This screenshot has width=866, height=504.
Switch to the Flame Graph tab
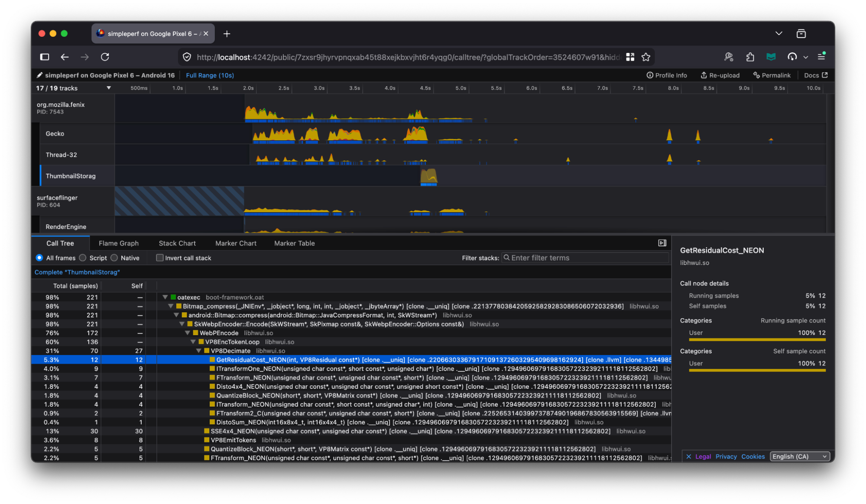coord(118,243)
